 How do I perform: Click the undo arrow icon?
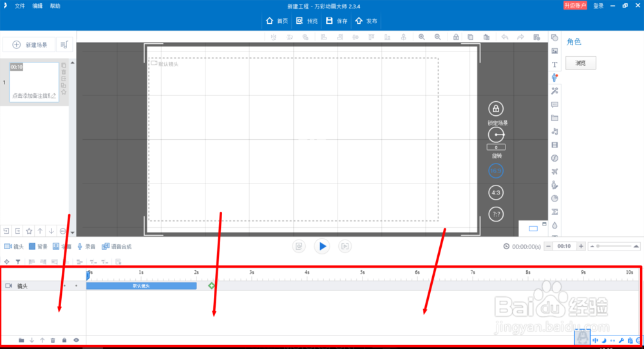(x=504, y=37)
